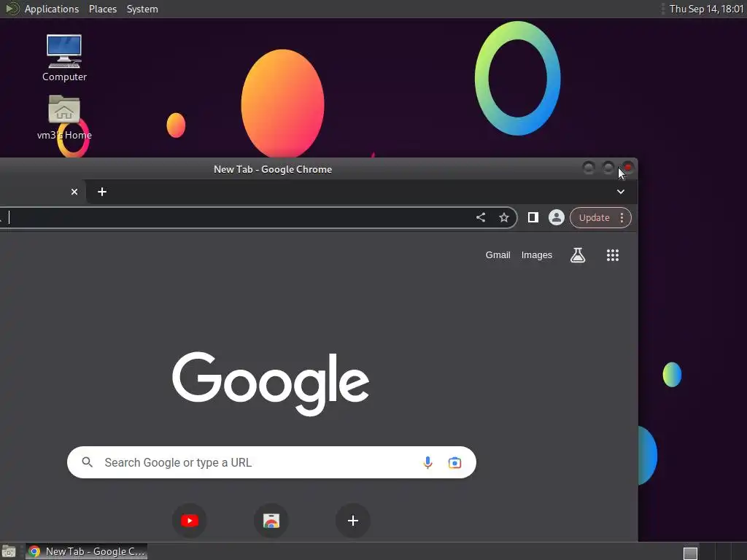Viewport: 747px width, 560px height.
Task: Click the MATE logo icon in top panel
Action: tap(12, 9)
